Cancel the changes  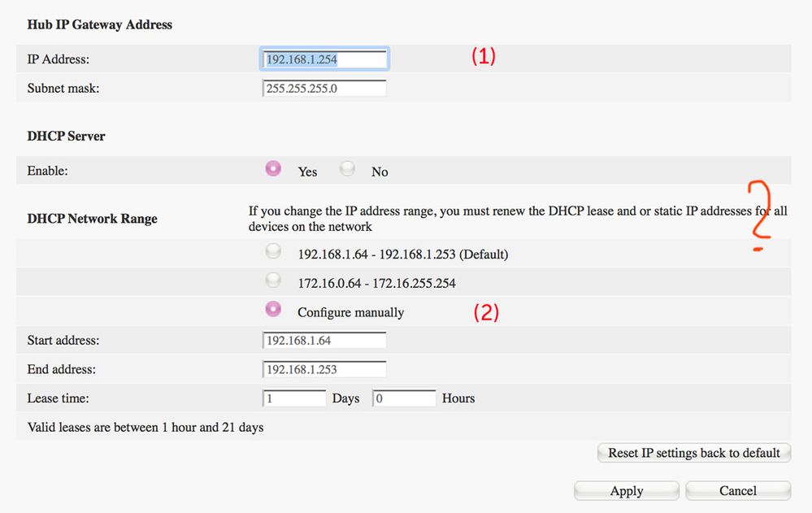coord(737,491)
